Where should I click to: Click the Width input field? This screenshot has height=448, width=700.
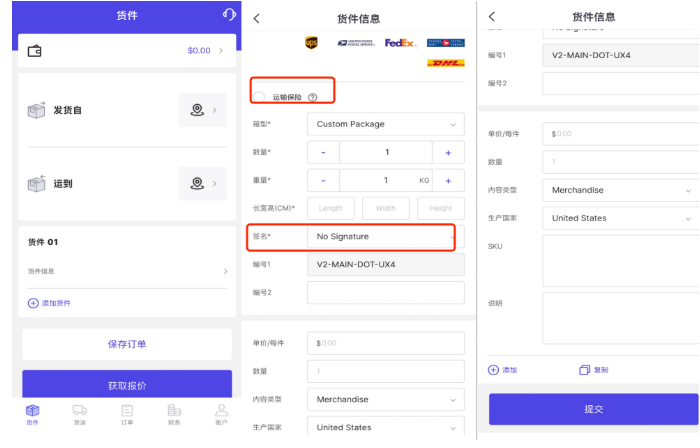coord(386,208)
